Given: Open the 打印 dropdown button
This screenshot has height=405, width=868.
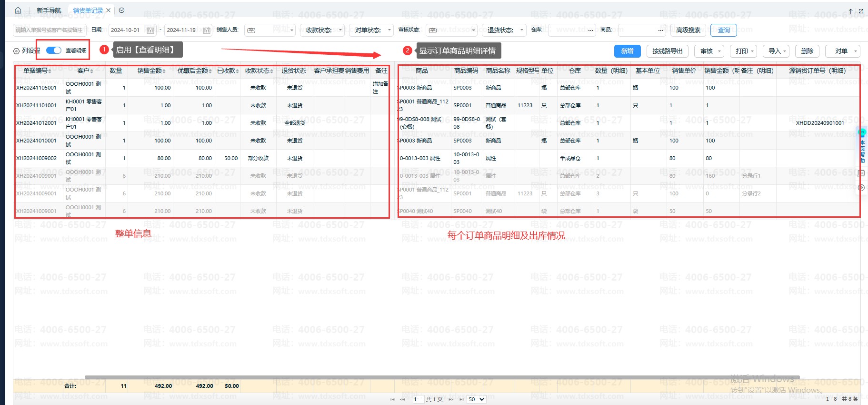Looking at the screenshot, I should point(745,51).
